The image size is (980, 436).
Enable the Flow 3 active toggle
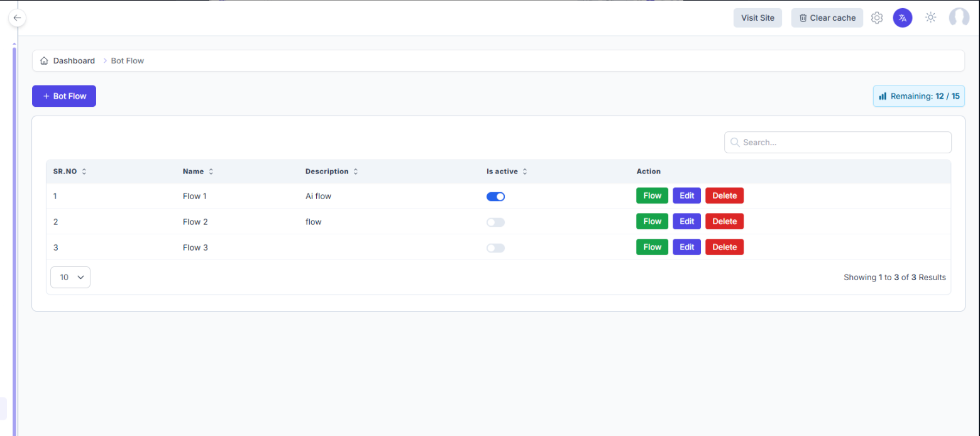[x=495, y=248]
